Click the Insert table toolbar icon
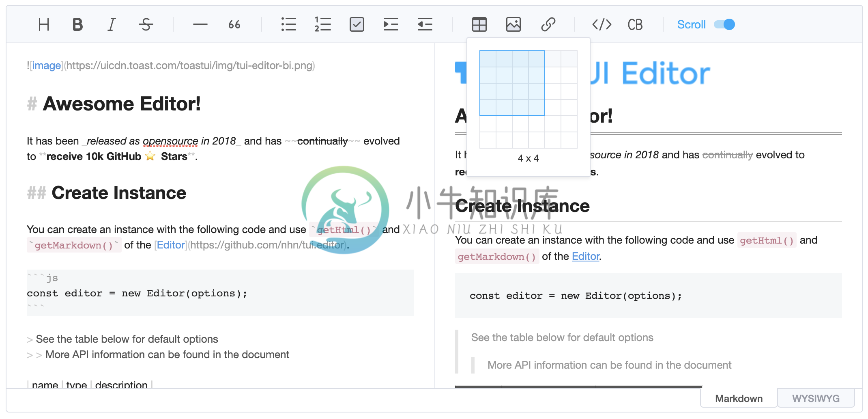 tap(479, 25)
